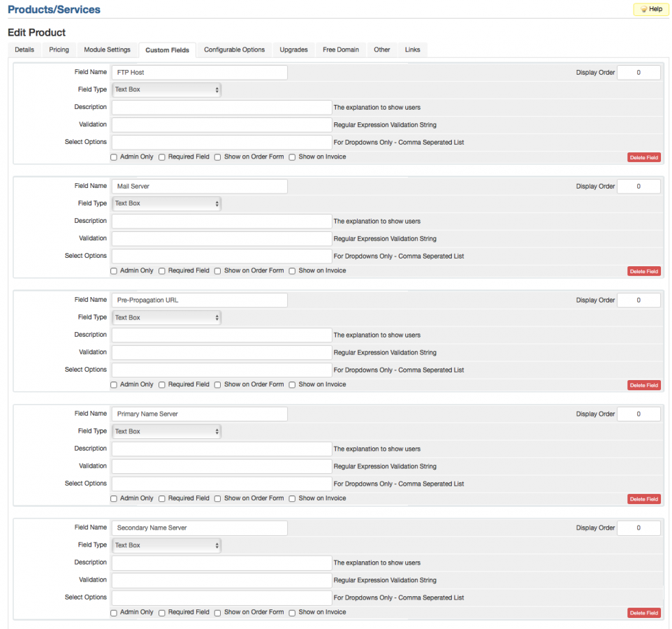Screen dimensions: 672x629
Task: Enable Show on Invoice for Primary Name Server
Action: click(293, 499)
